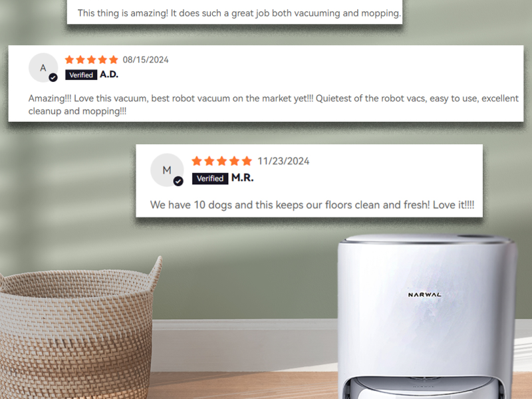532x399 pixels.
Task: Click the 'This thing is amazing' review text
Action: [x=239, y=13]
